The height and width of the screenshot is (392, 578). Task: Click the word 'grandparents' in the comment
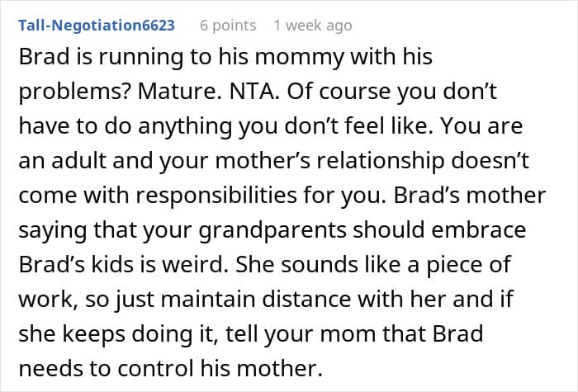coord(272,230)
